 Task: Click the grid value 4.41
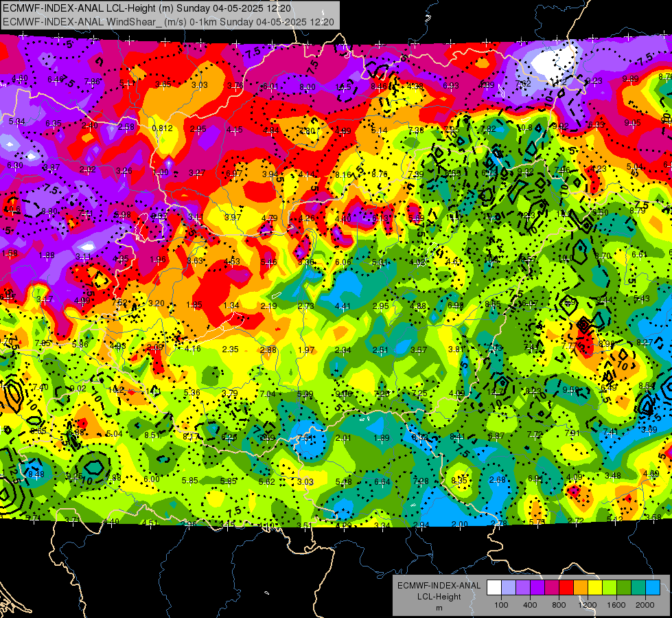point(343,306)
